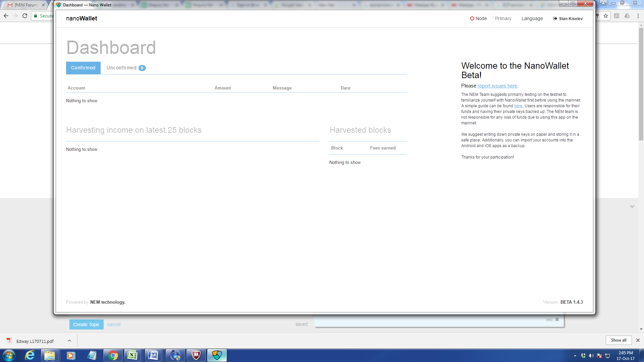The image size is (644, 362).
Task: Dismiss the forum composer with esc ✖
Action: (552, 319)
